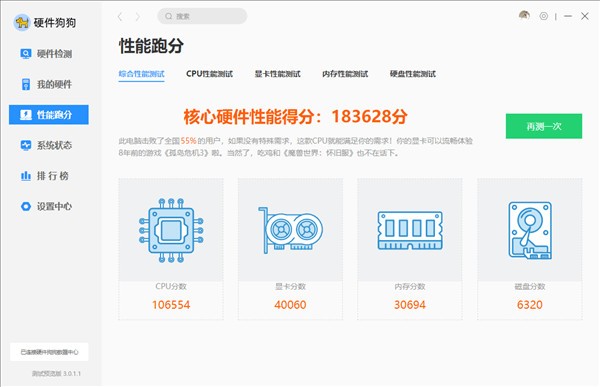The image size is (600, 387).
Task: Switch to the CPU性能测试 tab
Action: pyautogui.click(x=209, y=74)
